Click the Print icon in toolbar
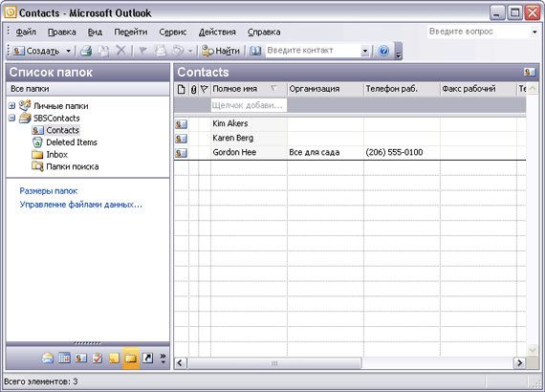This screenshot has height=392, width=545. pos(86,51)
